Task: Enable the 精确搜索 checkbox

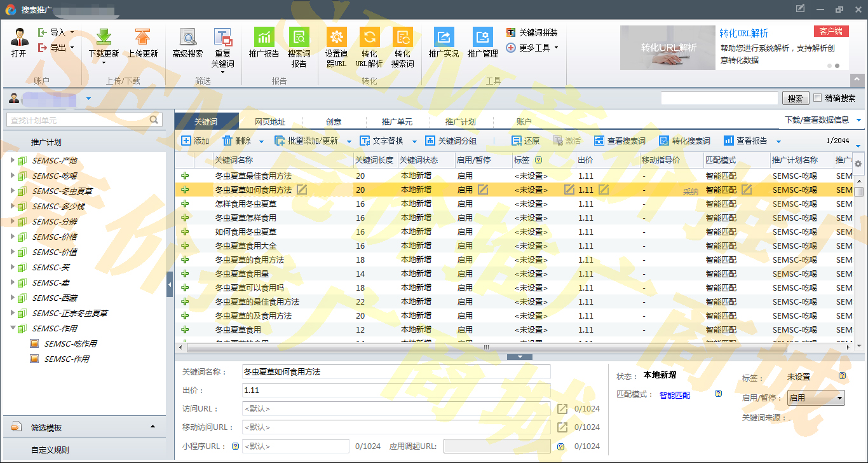Action: tap(818, 98)
